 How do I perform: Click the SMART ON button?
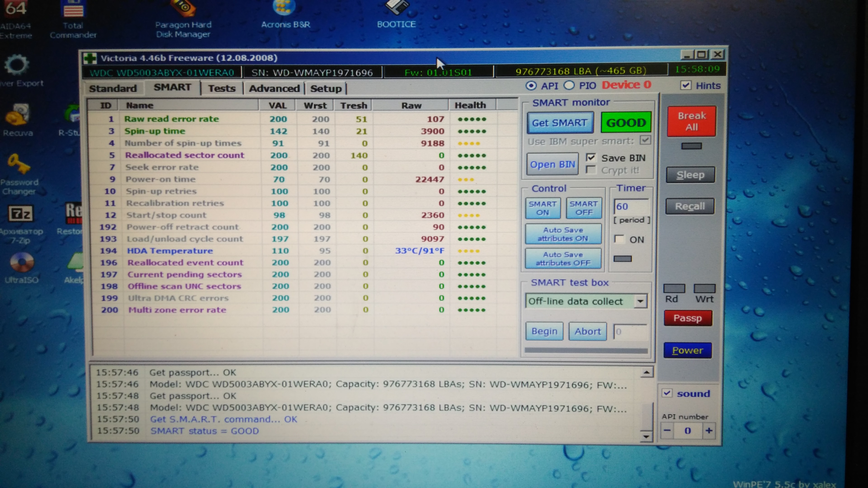point(542,208)
